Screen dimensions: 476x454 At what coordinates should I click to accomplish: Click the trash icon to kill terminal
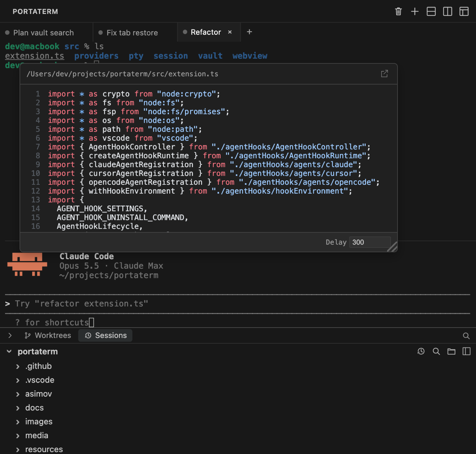tap(398, 12)
